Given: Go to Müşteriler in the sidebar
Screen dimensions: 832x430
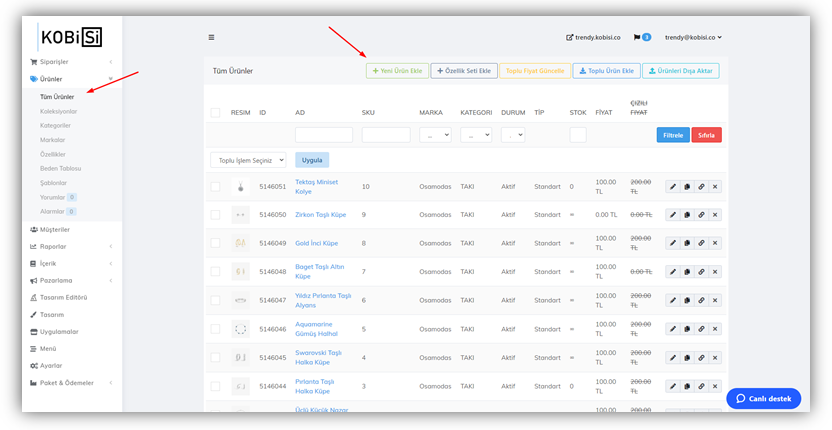Looking at the screenshot, I should 55,229.
